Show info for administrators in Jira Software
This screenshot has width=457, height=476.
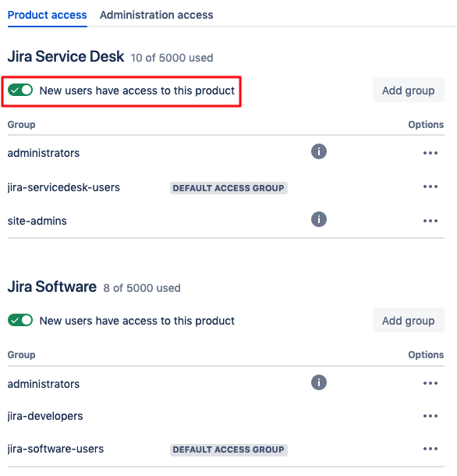319,382
